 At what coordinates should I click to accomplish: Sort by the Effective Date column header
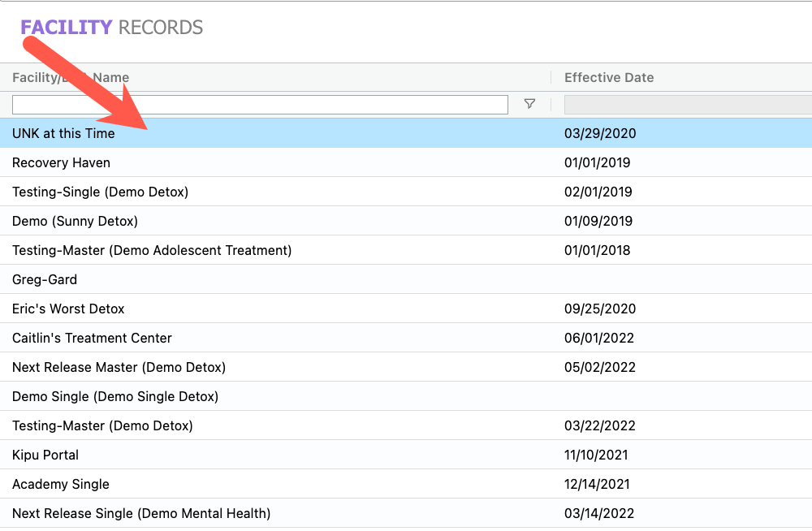tap(609, 78)
